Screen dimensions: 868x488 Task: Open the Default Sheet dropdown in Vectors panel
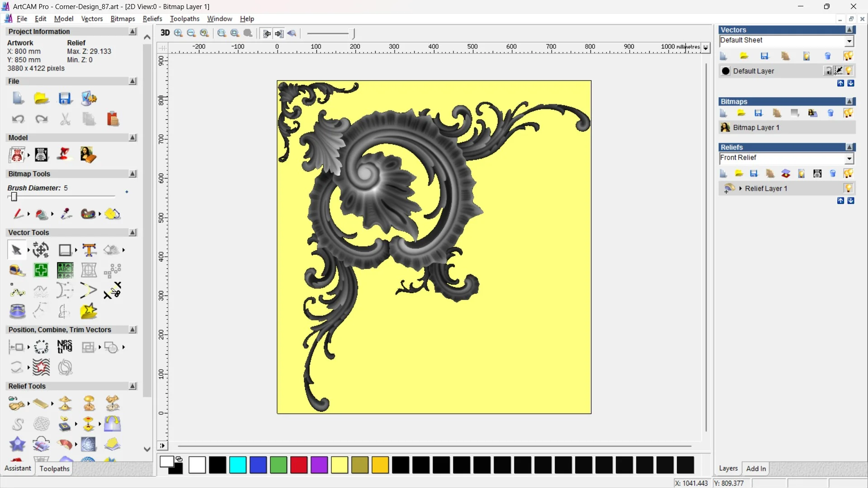tap(849, 40)
